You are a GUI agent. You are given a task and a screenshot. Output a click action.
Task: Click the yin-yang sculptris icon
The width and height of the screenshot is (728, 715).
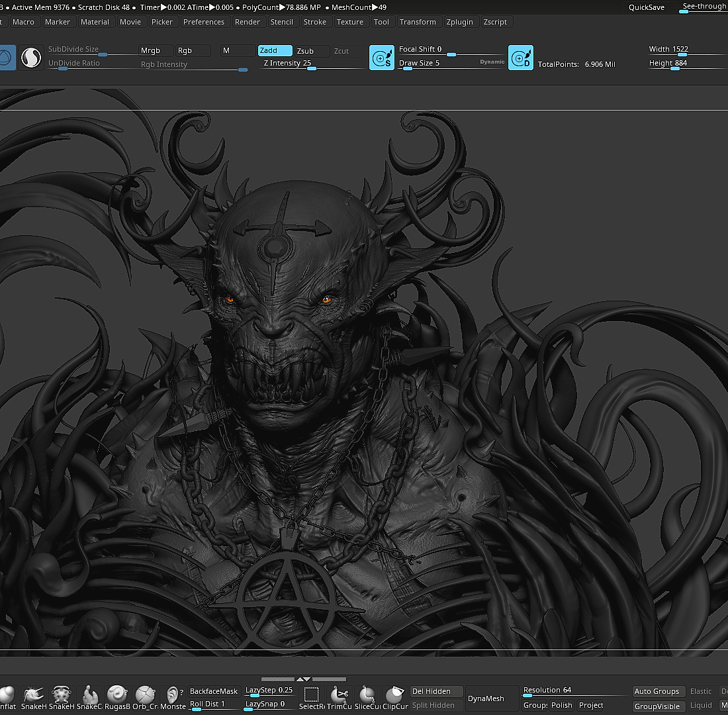(31, 58)
